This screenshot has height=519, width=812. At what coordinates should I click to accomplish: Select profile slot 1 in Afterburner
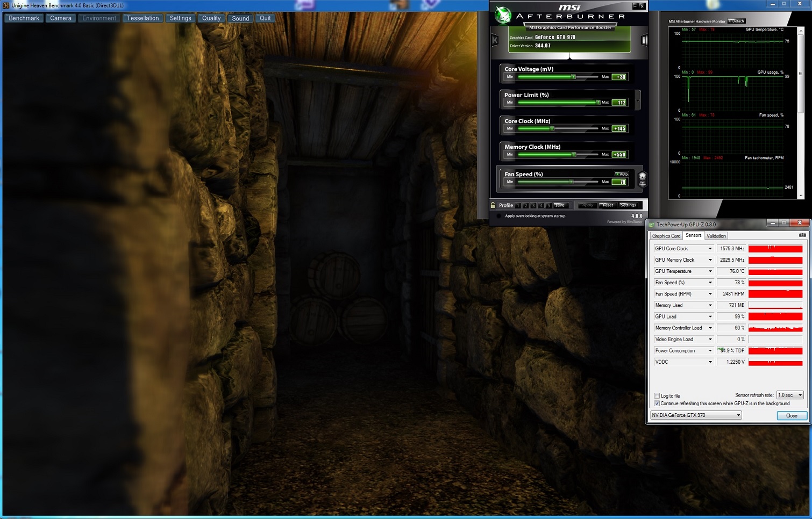[518, 205]
